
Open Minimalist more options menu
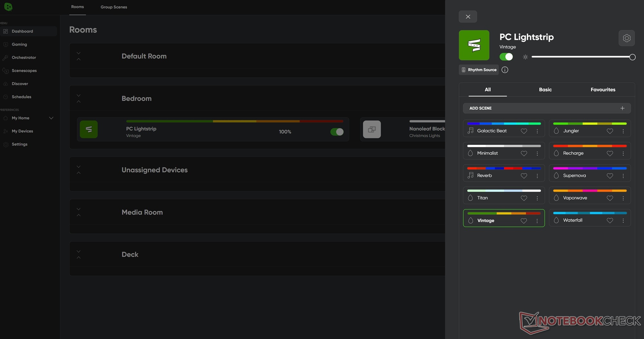coord(537,153)
